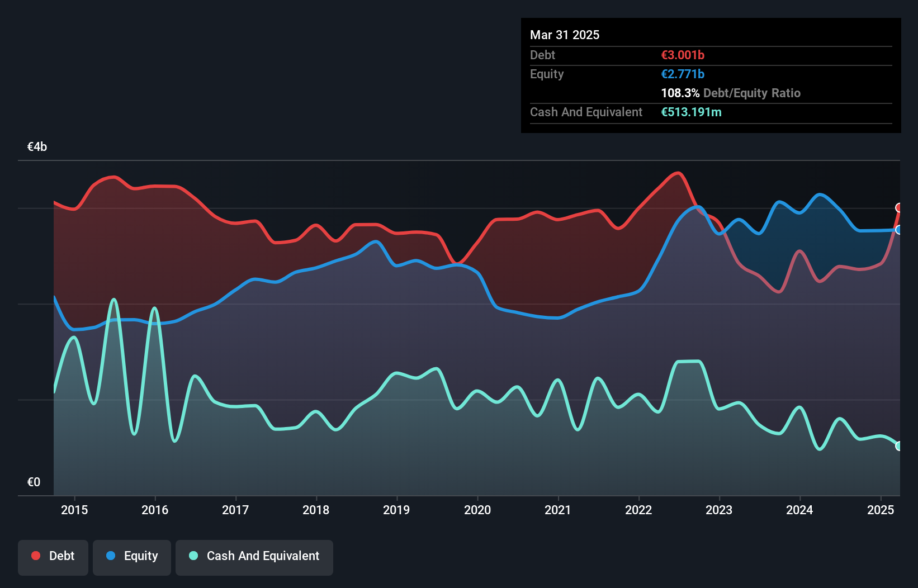Click the €513.191m cash value
The height and width of the screenshot is (588, 918).
tap(691, 112)
